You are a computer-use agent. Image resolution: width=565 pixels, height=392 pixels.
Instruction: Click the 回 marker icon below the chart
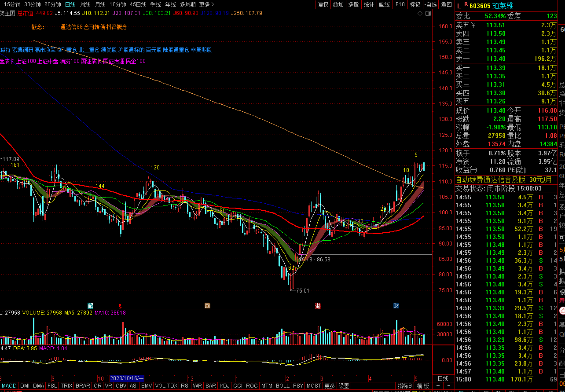[207, 305]
